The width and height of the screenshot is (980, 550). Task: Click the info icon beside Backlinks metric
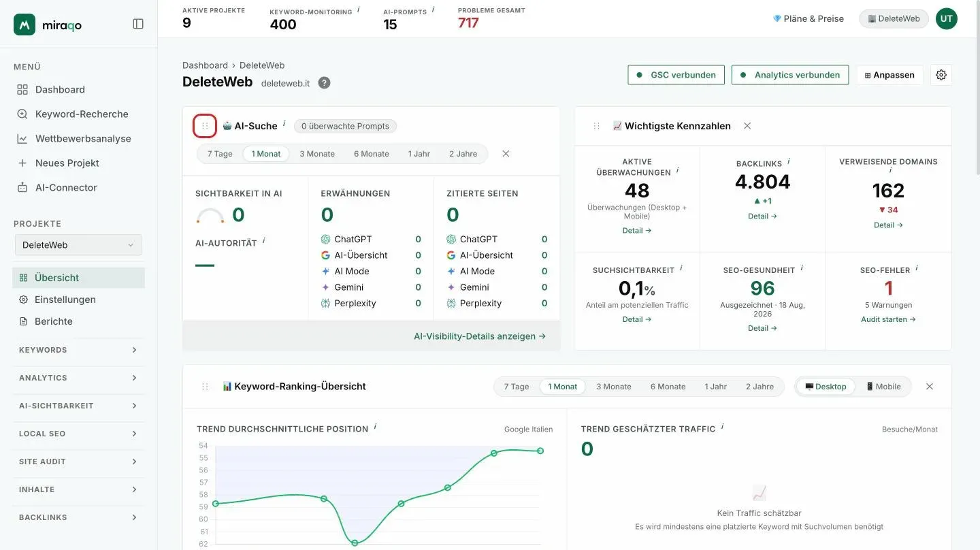pyautogui.click(x=789, y=161)
